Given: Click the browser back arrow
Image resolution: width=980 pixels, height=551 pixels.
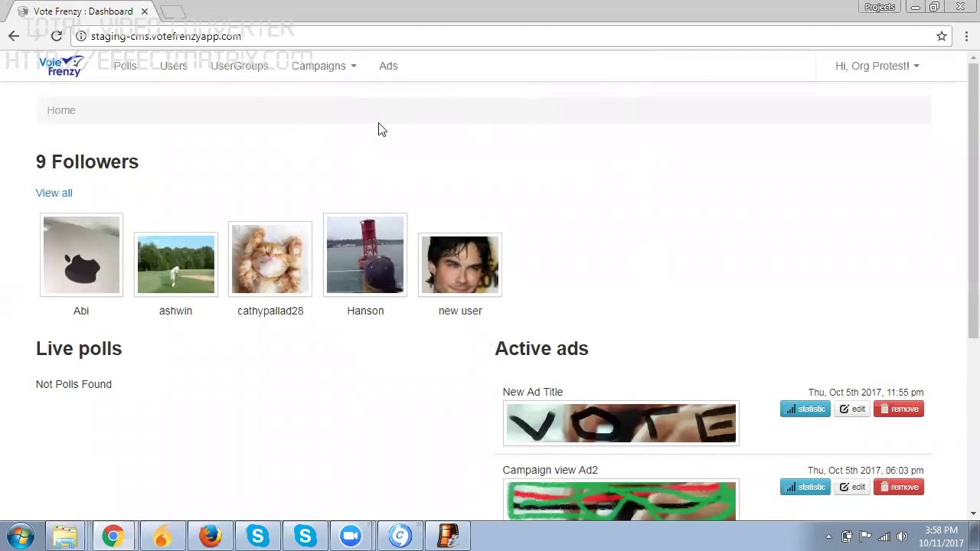Looking at the screenshot, I should pos(14,36).
